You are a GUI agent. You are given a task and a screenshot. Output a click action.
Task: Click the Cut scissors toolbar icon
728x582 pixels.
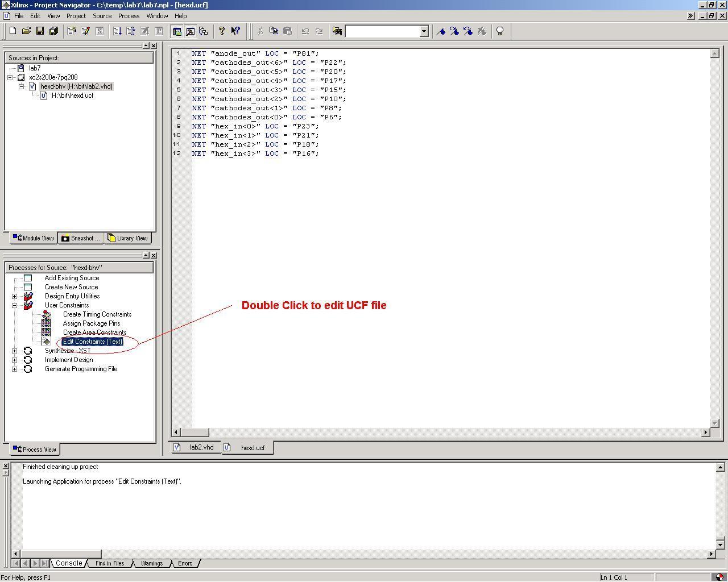[x=260, y=31]
